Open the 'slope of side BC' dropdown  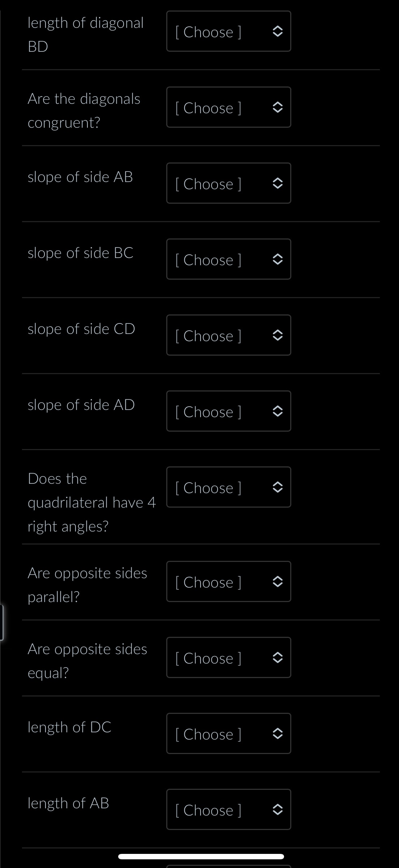click(228, 259)
